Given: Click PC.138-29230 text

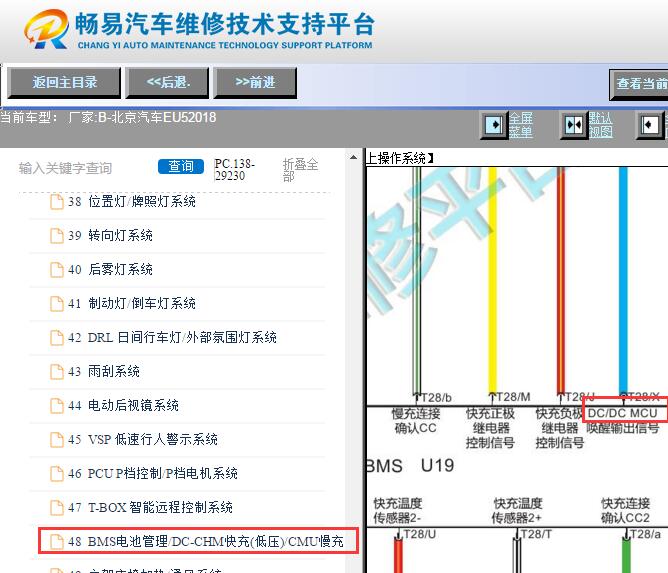Looking at the screenshot, I should pyautogui.click(x=234, y=170).
